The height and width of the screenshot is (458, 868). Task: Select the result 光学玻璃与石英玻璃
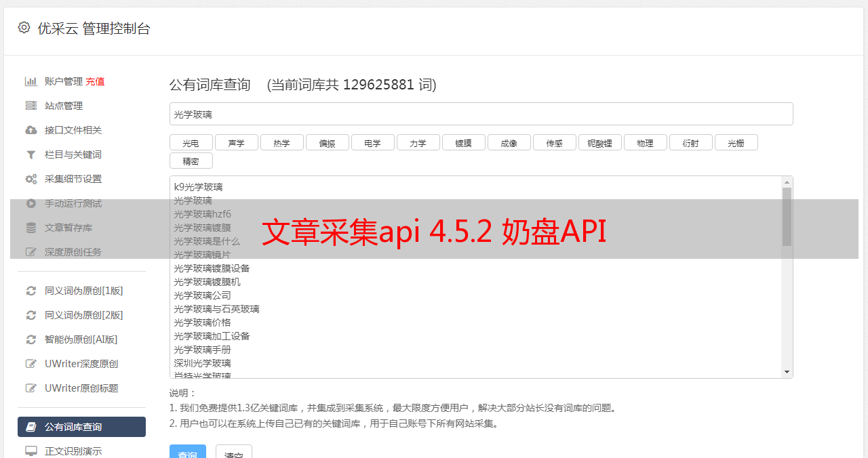coord(216,309)
